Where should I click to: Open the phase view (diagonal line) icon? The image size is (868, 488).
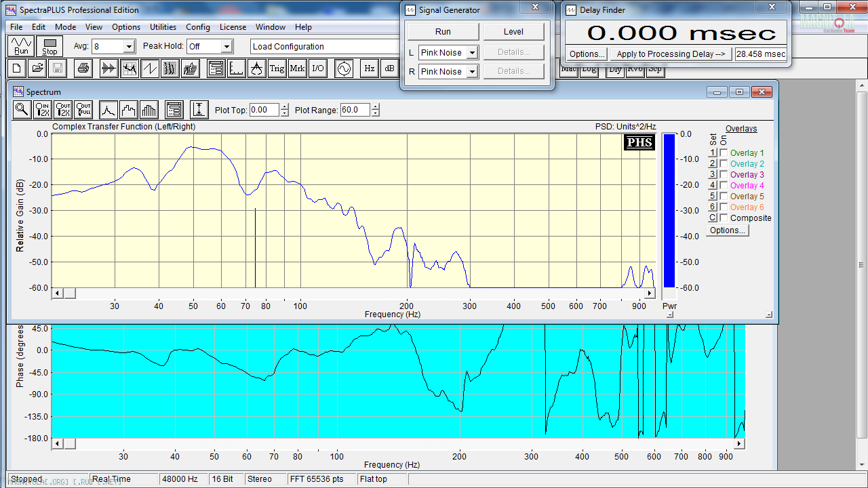click(150, 68)
